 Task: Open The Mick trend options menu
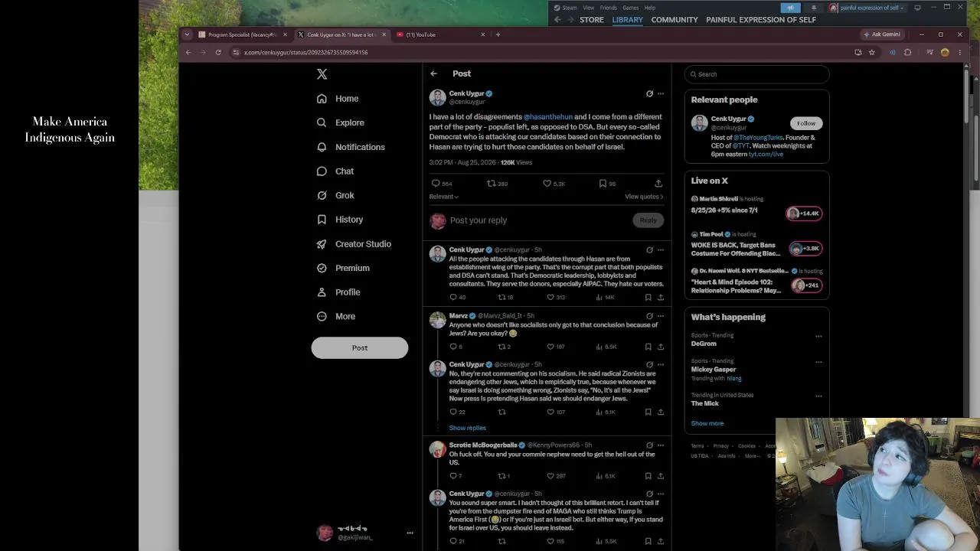pyautogui.click(x=818, y=396)
